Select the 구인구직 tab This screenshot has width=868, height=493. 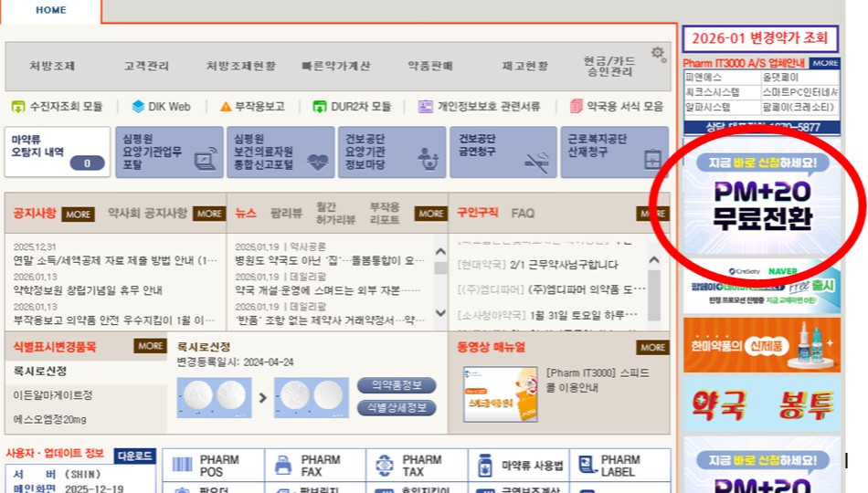tap(477, 213)
